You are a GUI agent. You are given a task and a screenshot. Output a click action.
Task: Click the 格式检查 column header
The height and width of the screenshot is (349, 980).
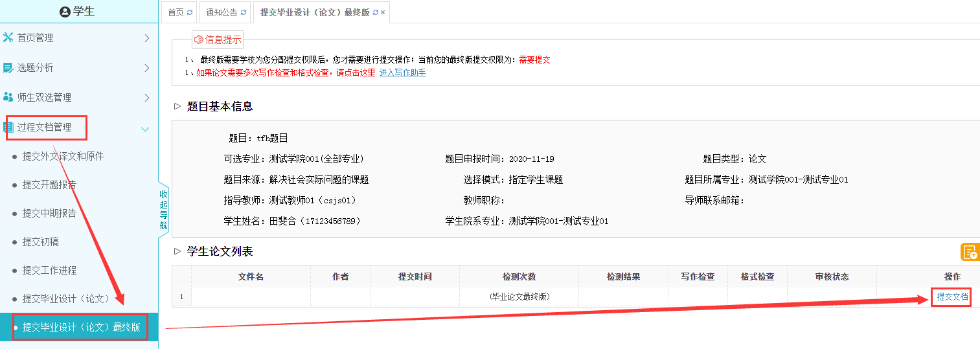coord(757,276)
